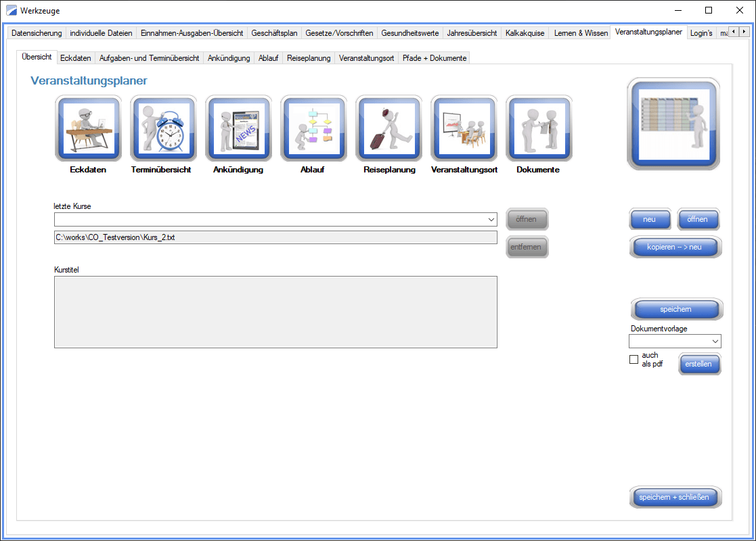Viewport: 756px width, 541px height.
Task: Click the 'kopieren --> neu' button
Action: point(674,247)
